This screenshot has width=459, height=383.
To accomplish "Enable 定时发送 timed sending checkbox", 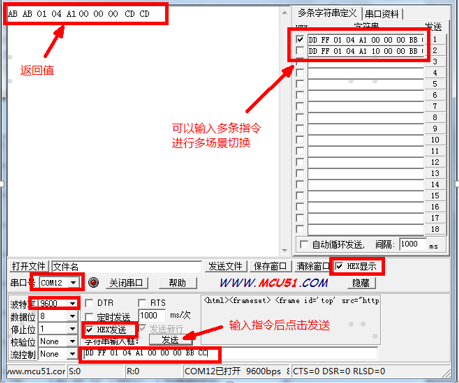I will point(89,316).
